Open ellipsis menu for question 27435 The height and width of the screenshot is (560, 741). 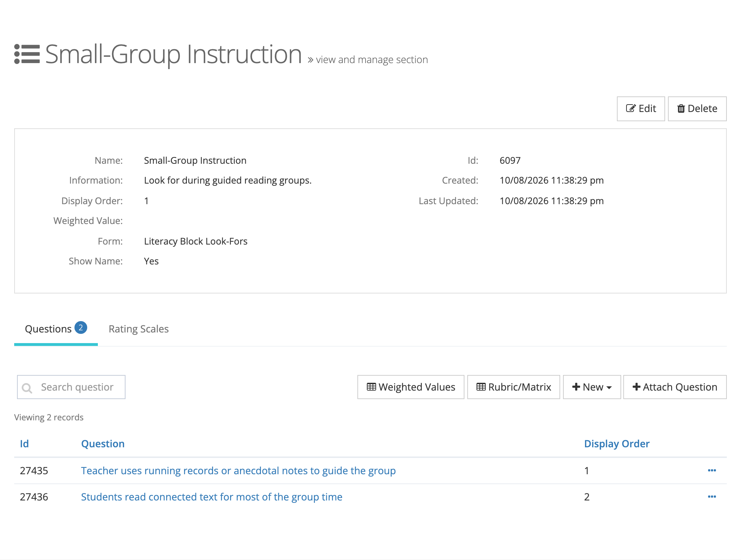pyautogui.click(x=712, y=470)
